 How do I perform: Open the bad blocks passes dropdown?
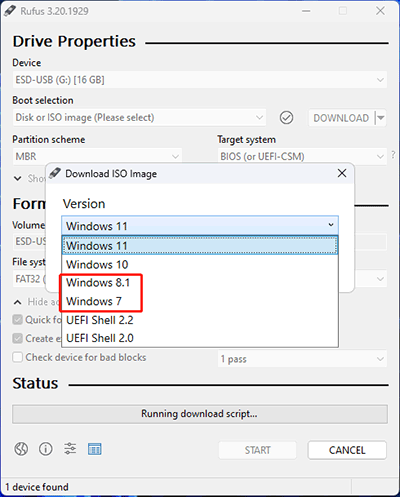(302, 359)
